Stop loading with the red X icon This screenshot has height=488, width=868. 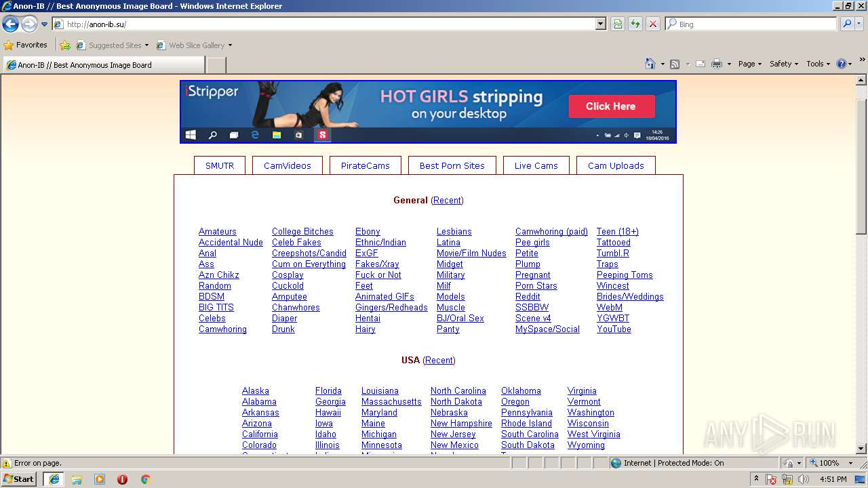[x=653, y=24]
